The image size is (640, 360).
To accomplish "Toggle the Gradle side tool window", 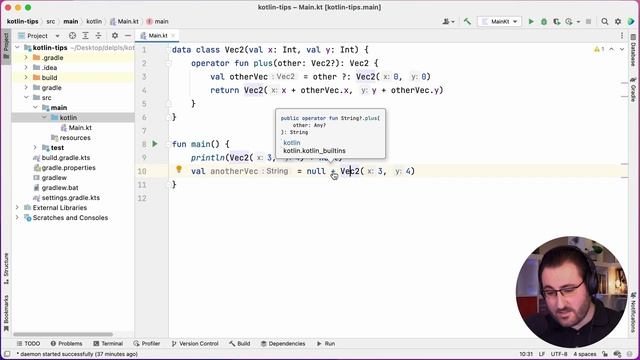I will [633, 90].
